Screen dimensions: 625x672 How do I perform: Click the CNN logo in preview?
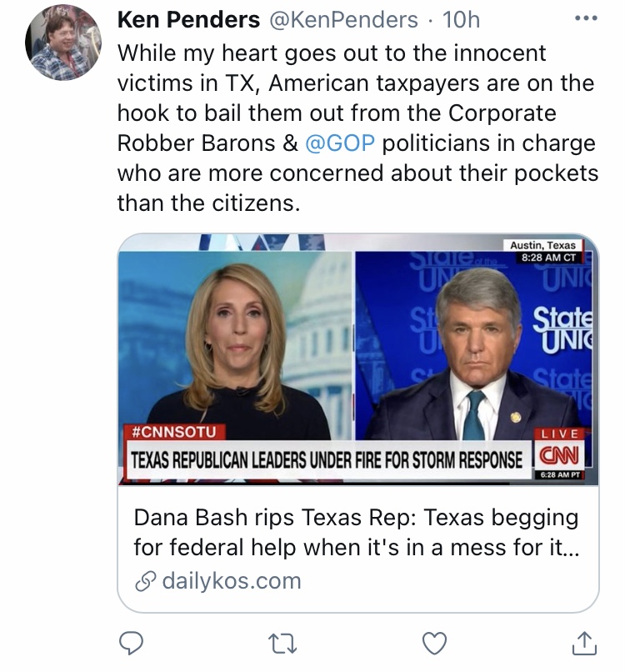tap(559, 455)
